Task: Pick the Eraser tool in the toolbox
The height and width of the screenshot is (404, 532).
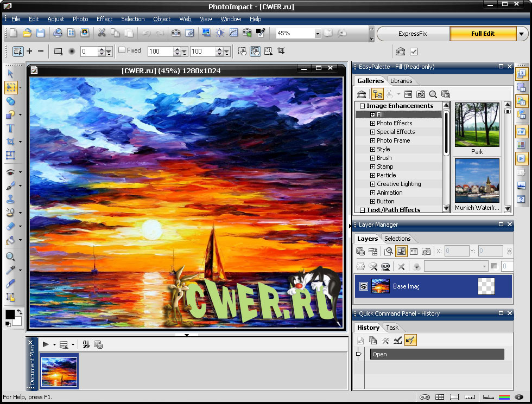Action: [10, 227]
